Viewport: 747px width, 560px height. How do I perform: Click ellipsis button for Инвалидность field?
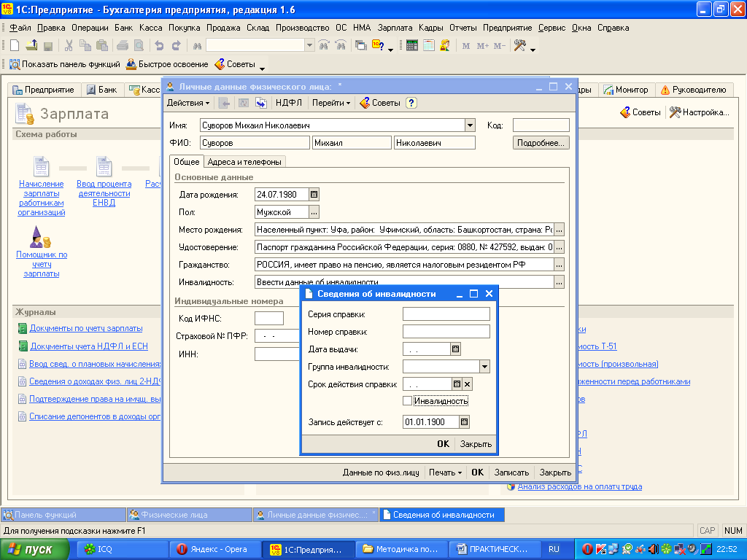click(560, 282)
